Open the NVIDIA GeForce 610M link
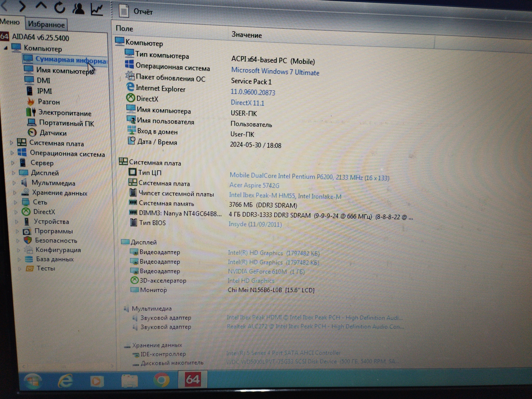Viewport: 532px width, 399px height. [266, 272]
